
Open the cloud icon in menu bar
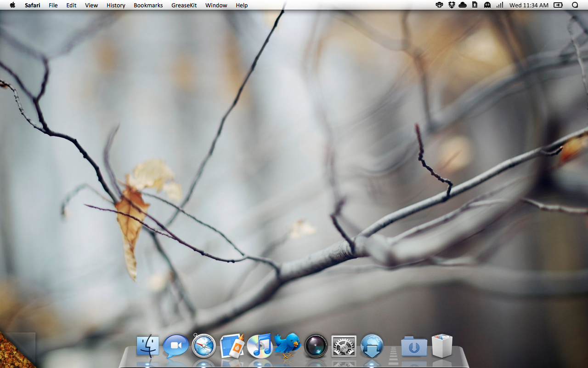point(463,5)
